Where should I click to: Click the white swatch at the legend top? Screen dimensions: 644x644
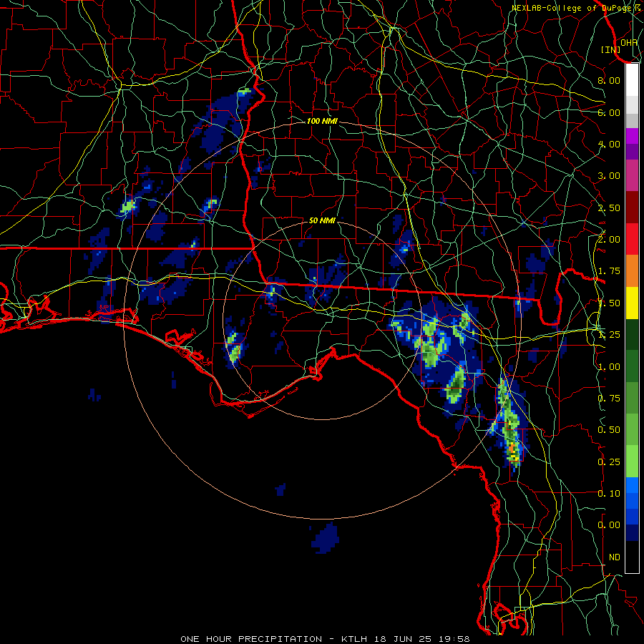632,80
